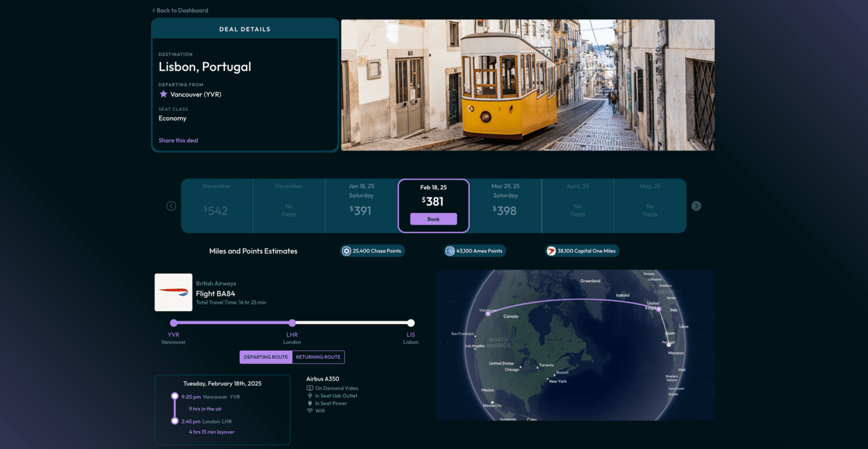Screen dimensions: 868x449
Task: Select the November $542 deal
Action: click(216, 206)
